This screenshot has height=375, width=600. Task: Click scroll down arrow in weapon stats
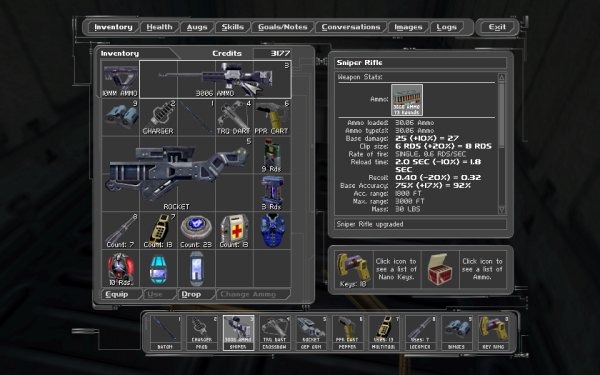(x=502, y=210)
